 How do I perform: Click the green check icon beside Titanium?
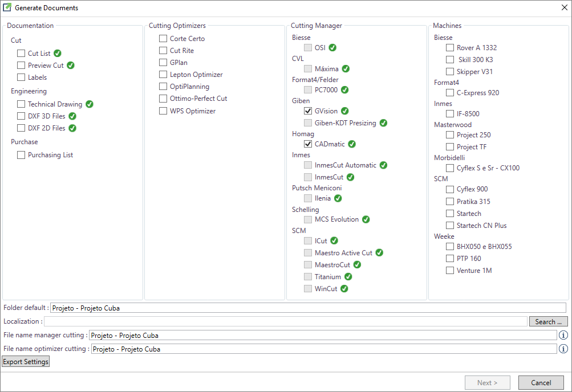[x=348, y=277]
